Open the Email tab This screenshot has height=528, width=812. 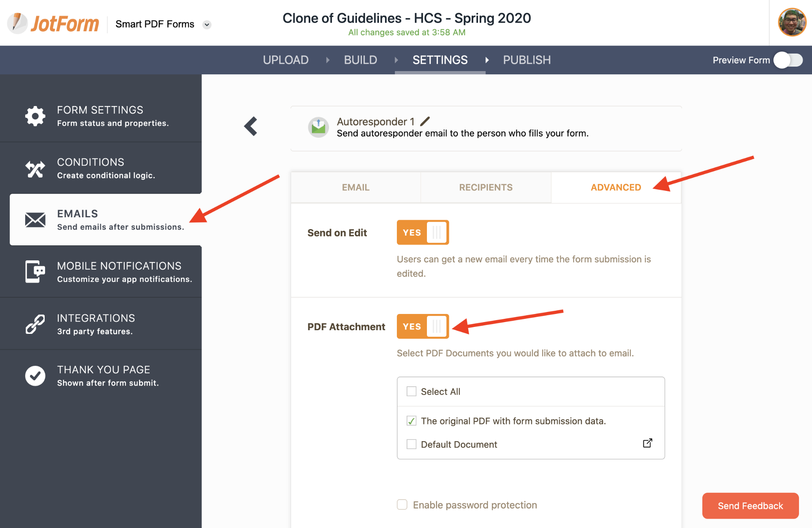pyautogui.click(x=355, y=187)
